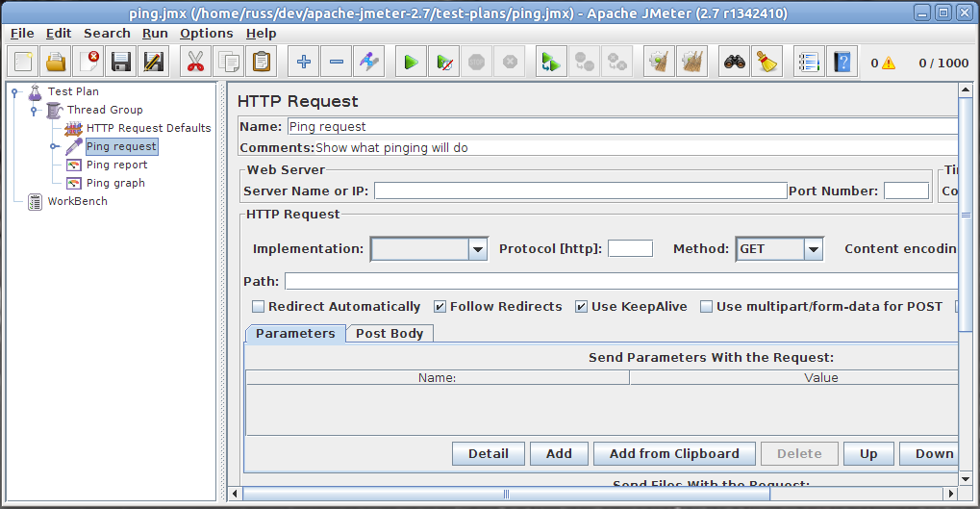The image size is (980, 509).
Task: Expand all nodes with plus icon
Action: point(304,62)
